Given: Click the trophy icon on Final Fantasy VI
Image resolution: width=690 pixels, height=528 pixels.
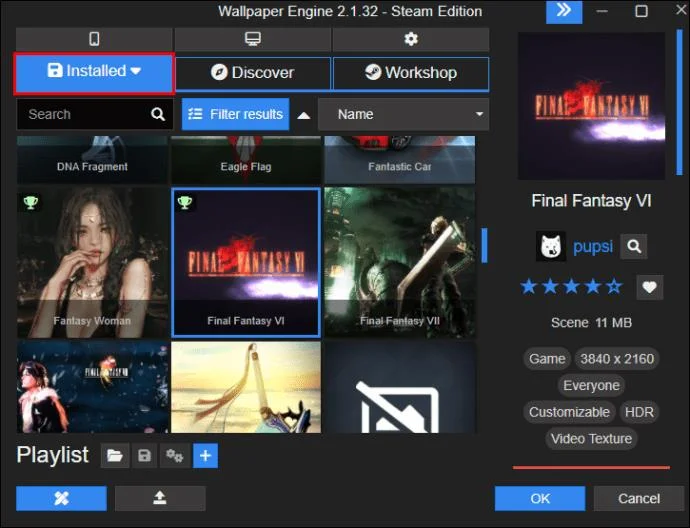Looking at the screenshot, I should (x=184, y=202).
